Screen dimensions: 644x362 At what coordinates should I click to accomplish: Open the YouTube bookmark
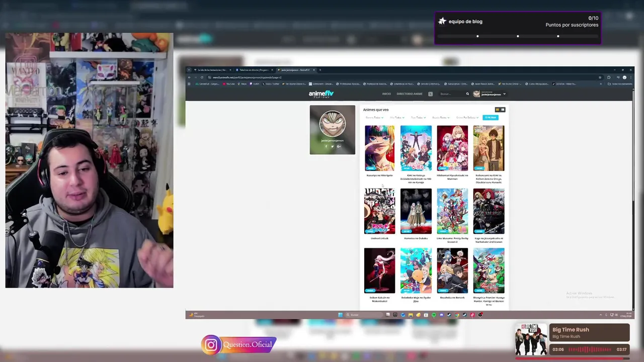click(x=228, y=84)
